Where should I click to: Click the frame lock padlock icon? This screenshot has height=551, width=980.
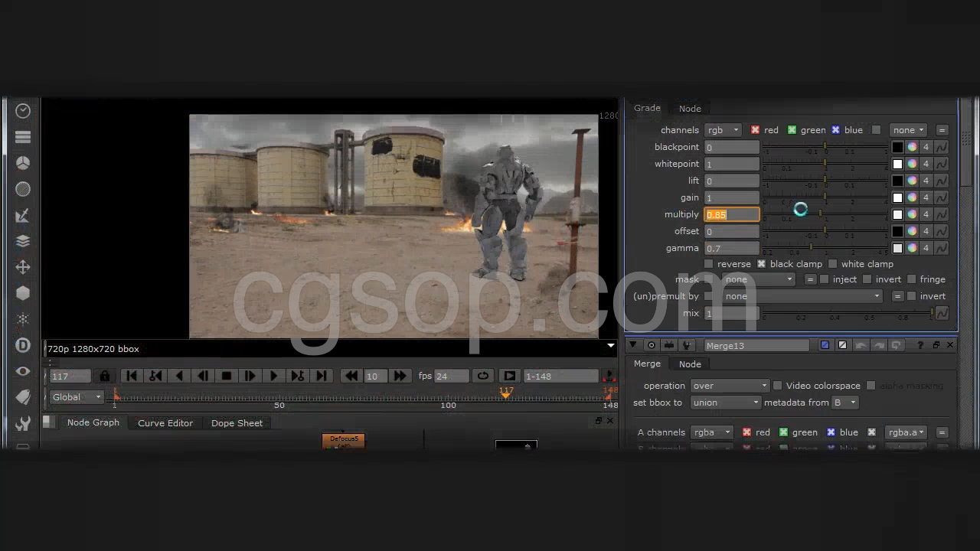point(105,376)
